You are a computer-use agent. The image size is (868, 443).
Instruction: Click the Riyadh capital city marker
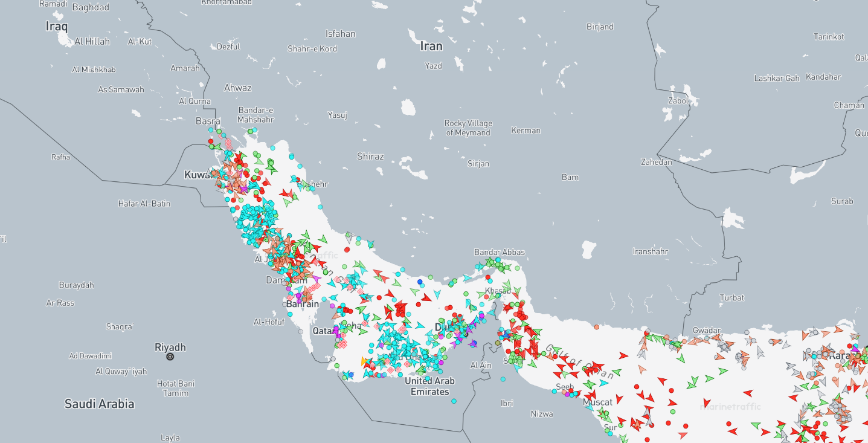170,357
